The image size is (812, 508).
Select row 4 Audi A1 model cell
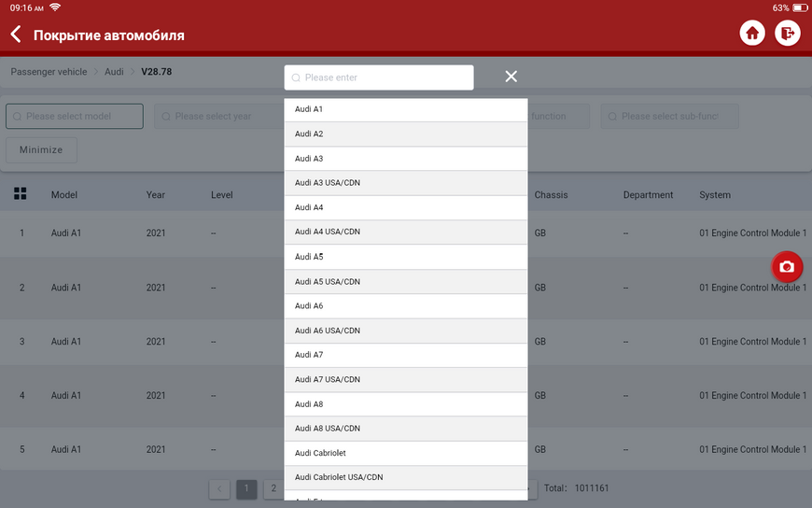click(65, 396)
